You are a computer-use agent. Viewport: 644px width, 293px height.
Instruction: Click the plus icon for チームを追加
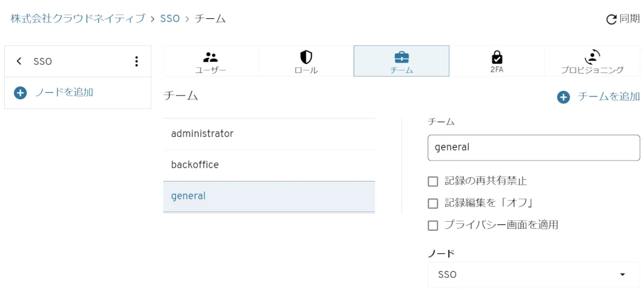[x=563, y=97]
